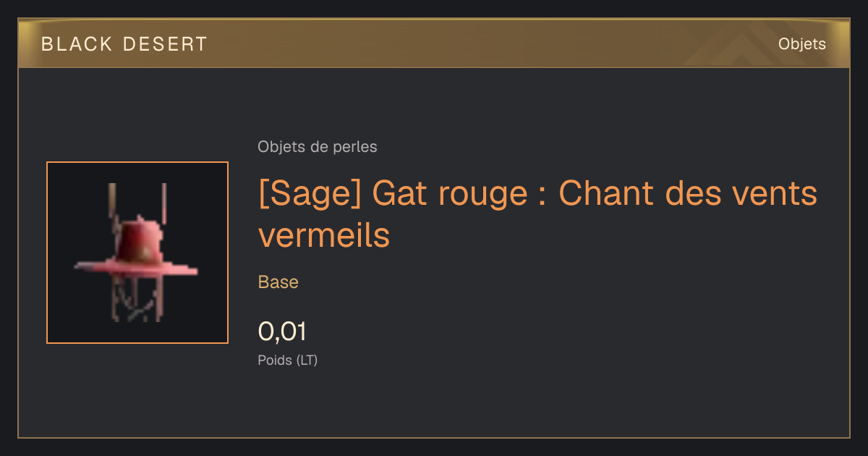Click the hat's hanging chin strings
Viewport: 868px width, 456px height.
click(136, 299)
